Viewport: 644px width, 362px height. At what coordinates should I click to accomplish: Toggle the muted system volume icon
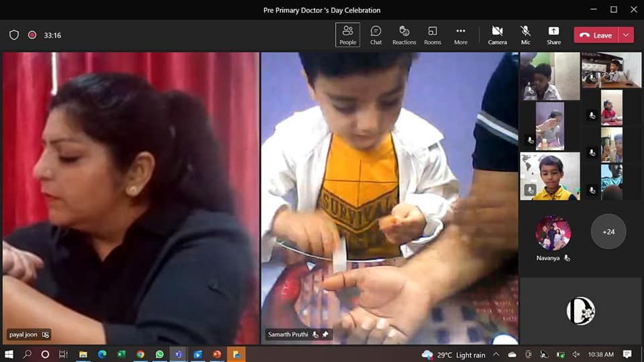576,354
